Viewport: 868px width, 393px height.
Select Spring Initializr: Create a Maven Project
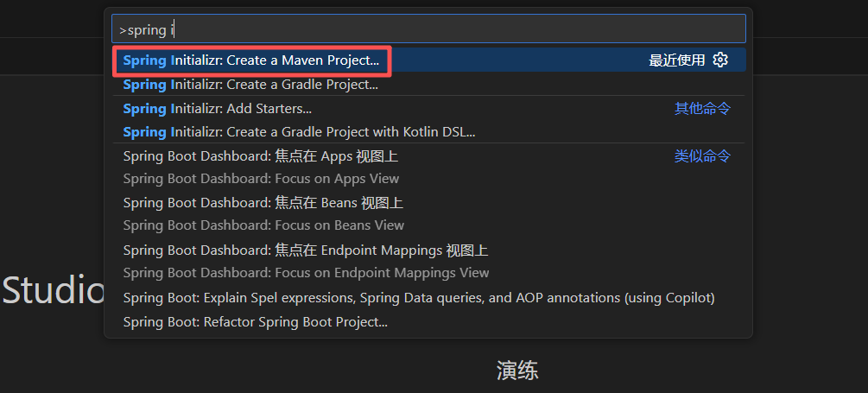[251, 60]
